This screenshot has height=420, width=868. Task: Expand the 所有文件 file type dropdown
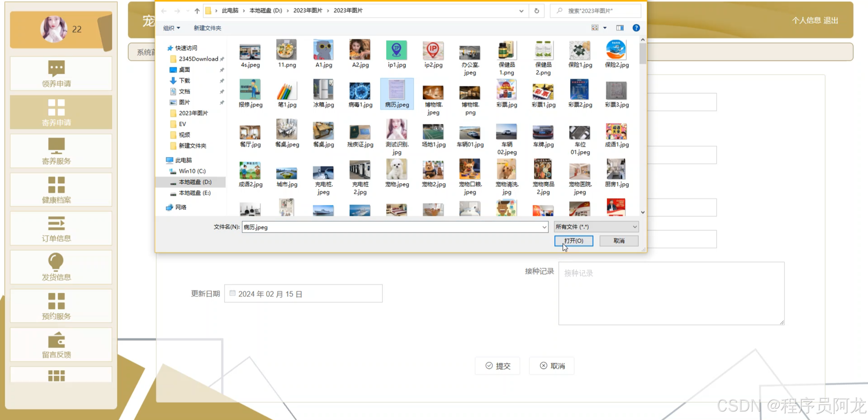(x=634, y=227)
